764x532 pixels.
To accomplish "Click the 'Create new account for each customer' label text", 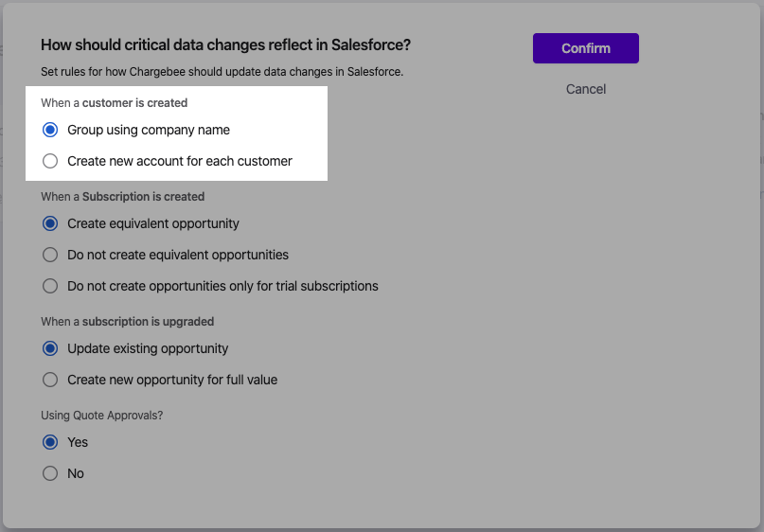I will click(x=180, y=161).
